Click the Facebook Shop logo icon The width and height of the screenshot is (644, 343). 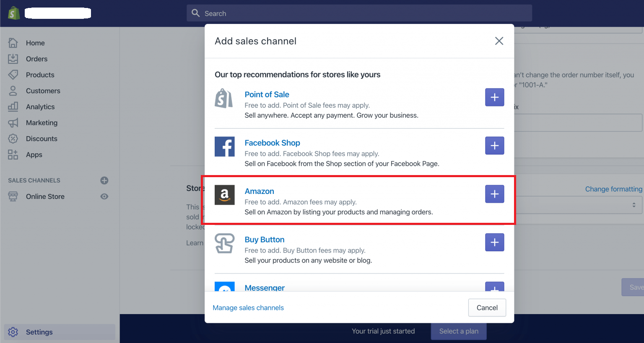coord(225,147)
